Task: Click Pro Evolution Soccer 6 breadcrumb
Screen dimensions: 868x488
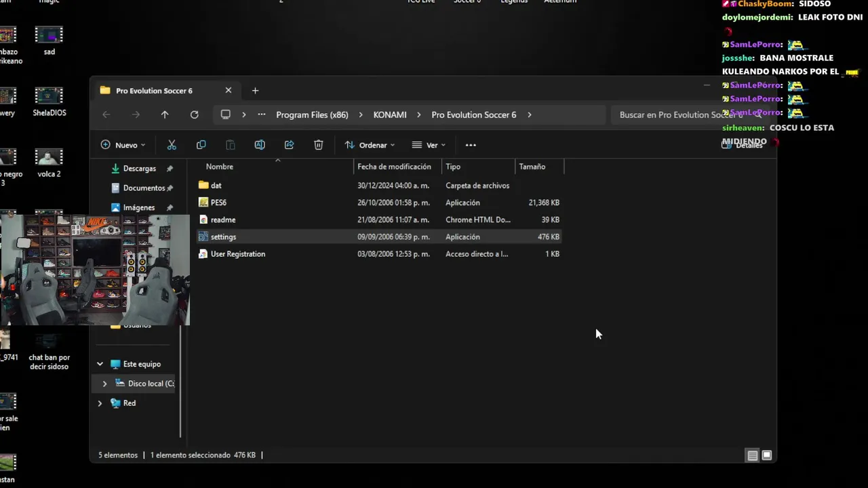Action: coord(474,115)
